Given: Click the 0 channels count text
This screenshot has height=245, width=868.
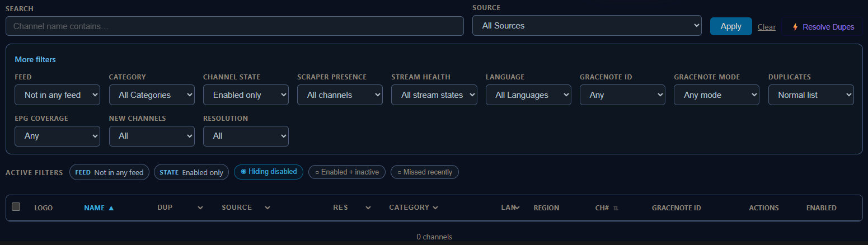Looking at the screenshot, I should (434, 237).
